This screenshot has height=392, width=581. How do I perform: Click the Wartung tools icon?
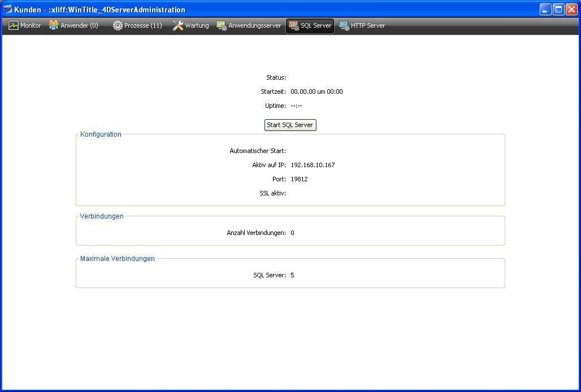click(177, 25)
